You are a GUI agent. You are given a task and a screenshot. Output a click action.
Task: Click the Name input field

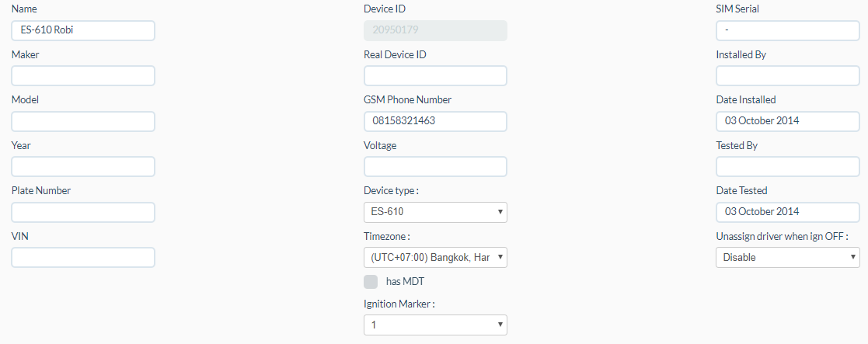[x=83, y=30]
